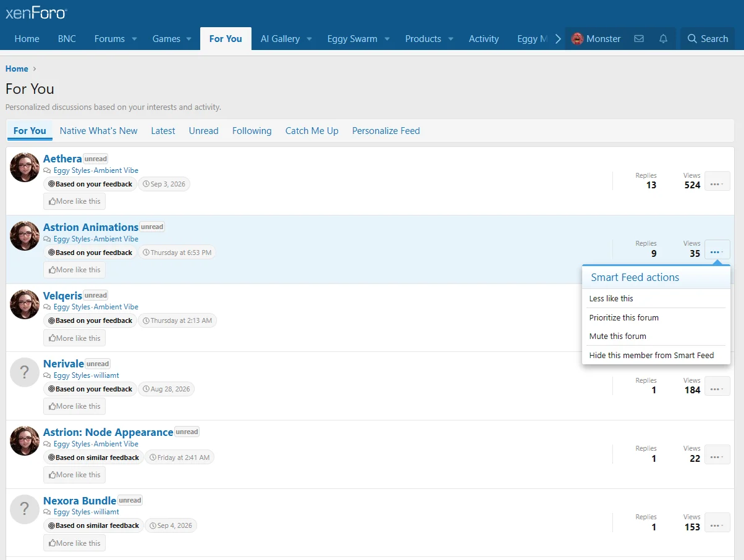Select Mute this forum
Image resolution: width=744 pixels, height=560 pixels.
point(656,336)
